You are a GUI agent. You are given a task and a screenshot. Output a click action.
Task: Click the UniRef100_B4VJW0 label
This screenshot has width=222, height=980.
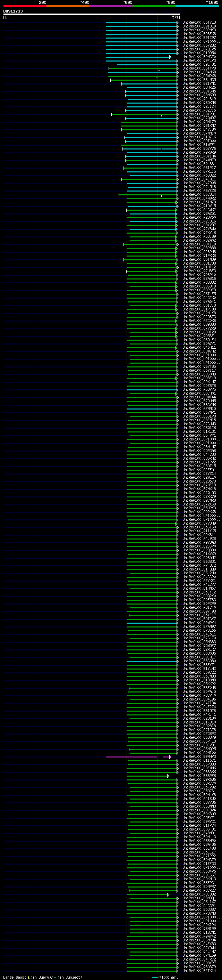[x=199, y=129]
